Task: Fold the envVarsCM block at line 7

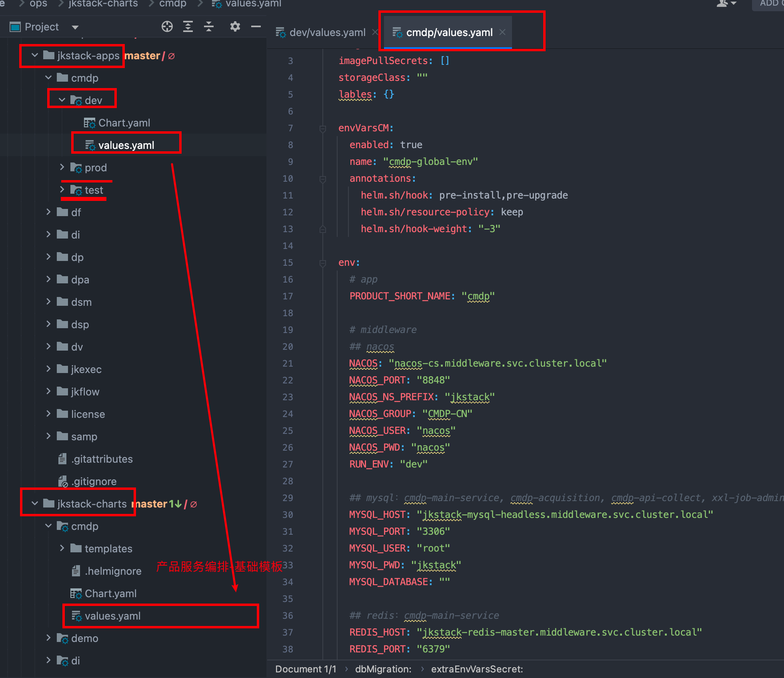Action: point(322,128)
